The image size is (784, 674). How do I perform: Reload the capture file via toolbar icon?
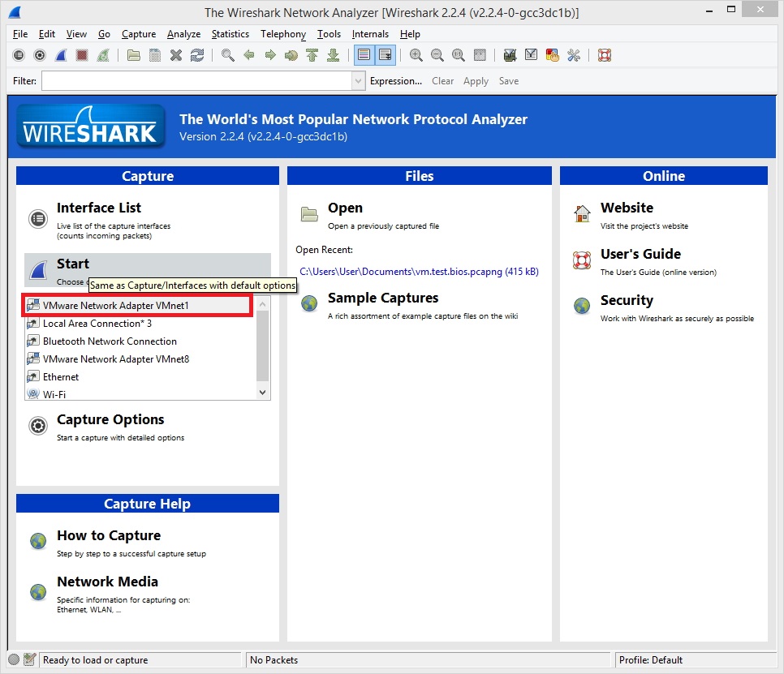pos(197,55)
